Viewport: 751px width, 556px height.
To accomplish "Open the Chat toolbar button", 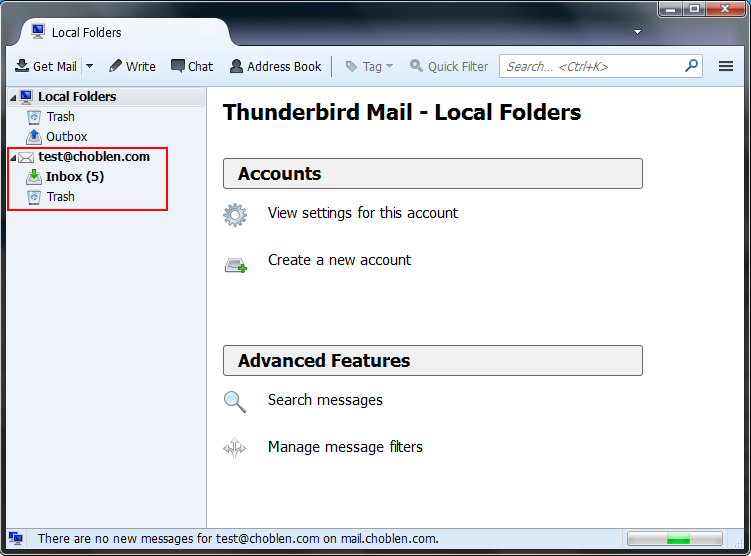I will (x=192, y=66).
